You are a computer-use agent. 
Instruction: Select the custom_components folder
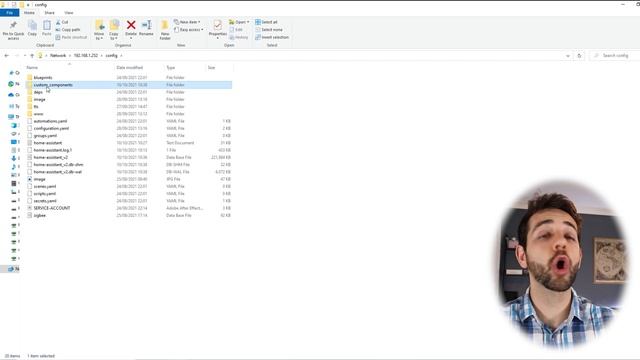(129, 85)
